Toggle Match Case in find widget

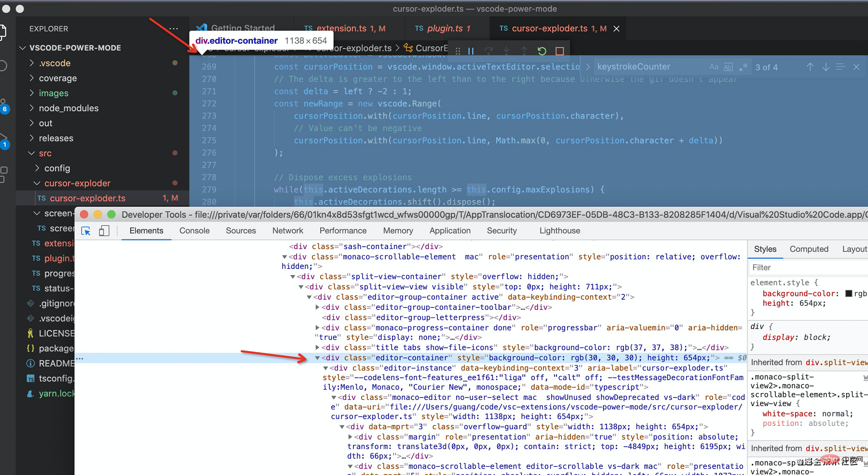(x=714, y=67)
